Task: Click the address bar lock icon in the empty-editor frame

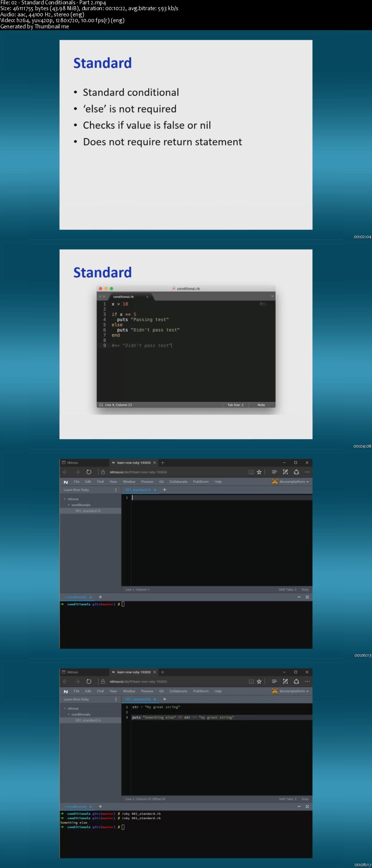Action: pos(103,472)
